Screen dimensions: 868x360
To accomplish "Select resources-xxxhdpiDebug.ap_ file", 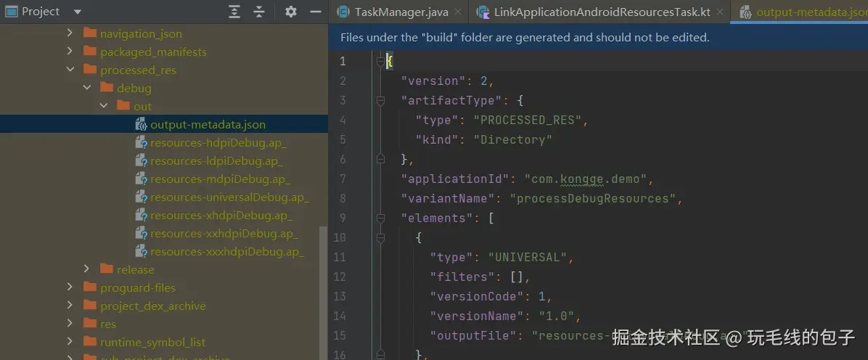I will pos(227,252).
